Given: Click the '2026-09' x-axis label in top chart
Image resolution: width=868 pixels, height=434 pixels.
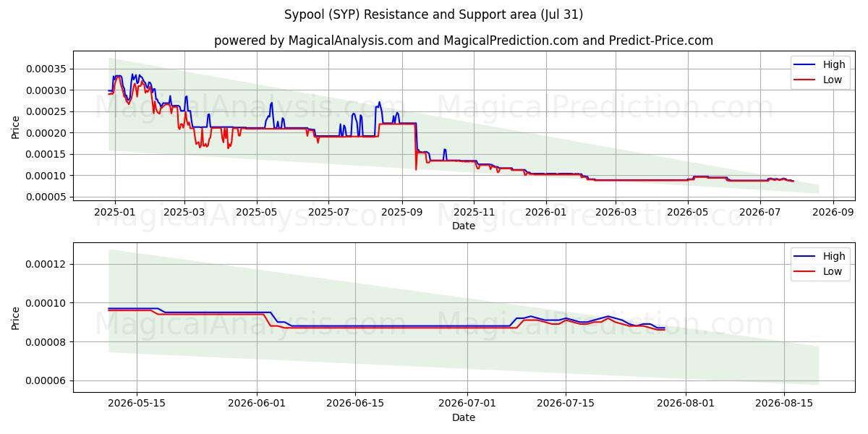Looking at the screenshot, I should (x=833, y=213).
